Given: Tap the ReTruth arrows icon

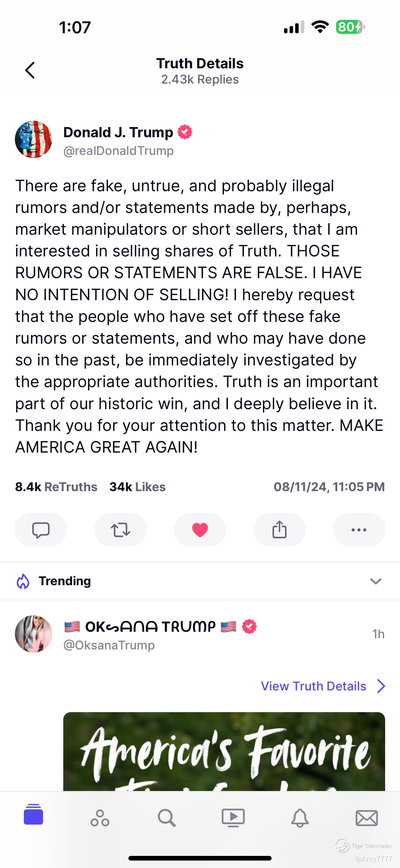Looking at the screenshot, I should click(120, 530).
